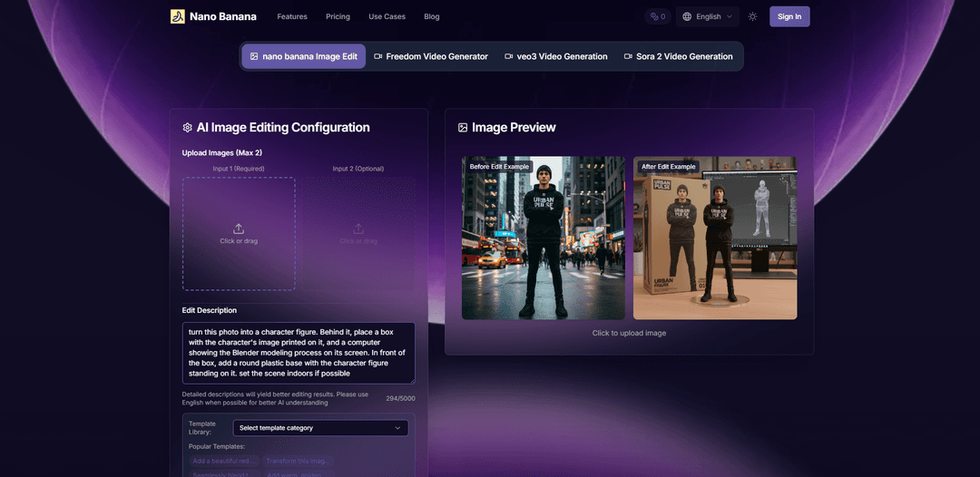Click the globe icon in language selector
980x477 pixels.
[687, 16]
